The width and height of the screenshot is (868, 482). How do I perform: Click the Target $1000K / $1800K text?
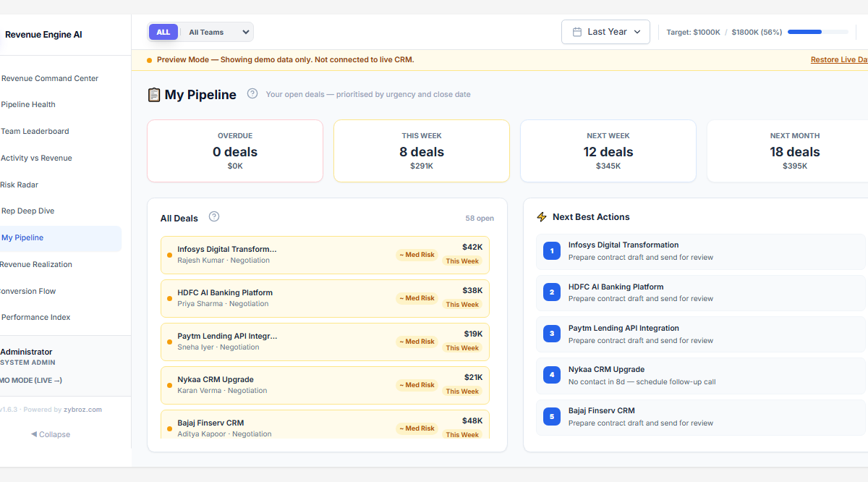[x=724, y=32]
